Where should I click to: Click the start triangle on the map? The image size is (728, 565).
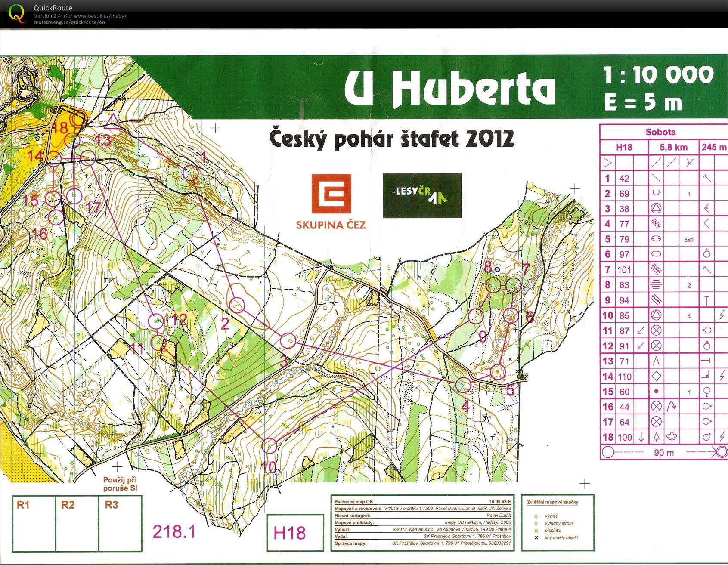pos(113,122)
